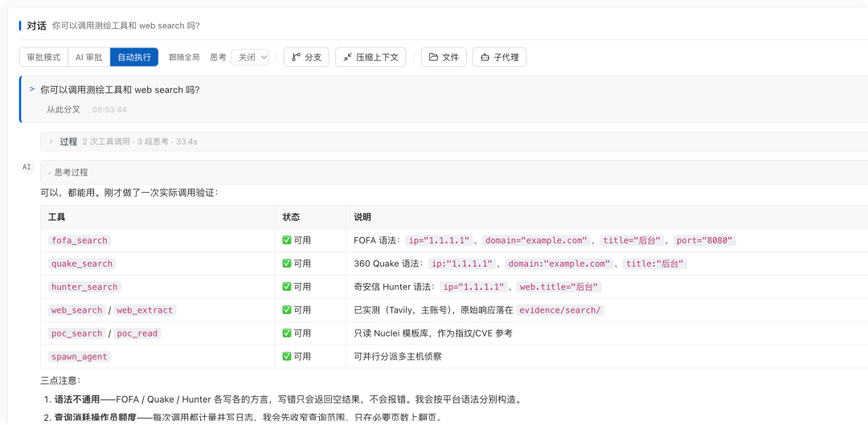
Task: Click the 跟随全局 label
Action: coord(184,57)
